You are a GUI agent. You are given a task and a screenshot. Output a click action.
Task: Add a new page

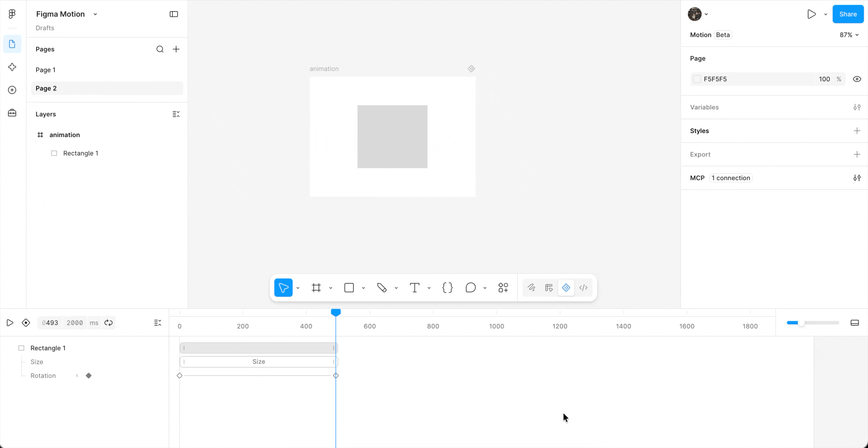(x=176, y=49)
